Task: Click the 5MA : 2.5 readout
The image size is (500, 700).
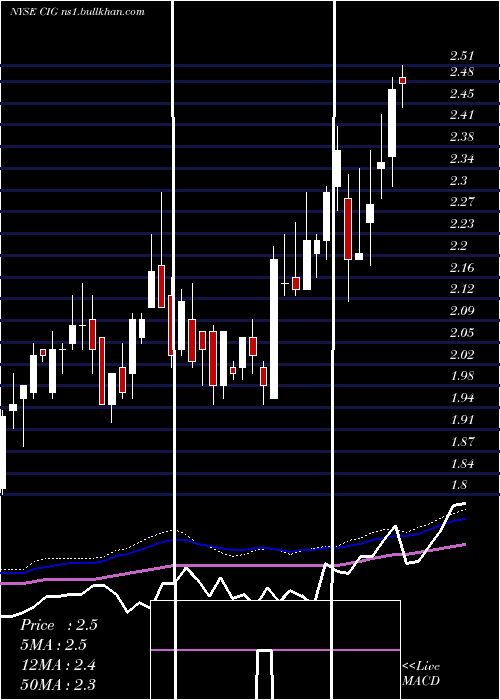Action: pyautogui.click(x=54, y=645)
